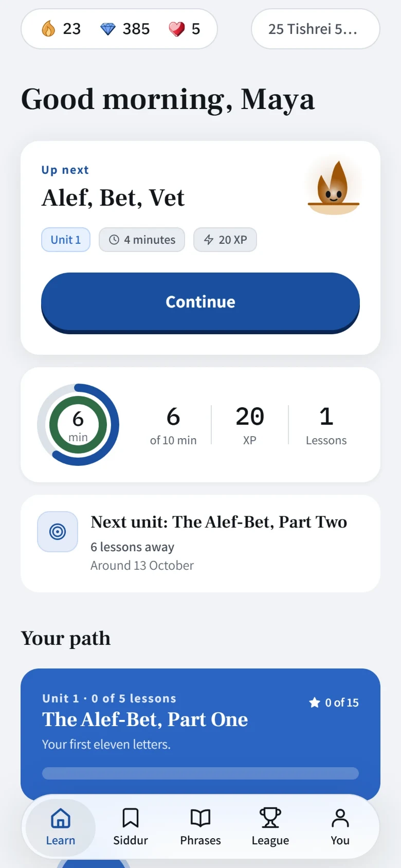Select the Unit 1 chip
The image size is (401, 868).
click(66, 240)
